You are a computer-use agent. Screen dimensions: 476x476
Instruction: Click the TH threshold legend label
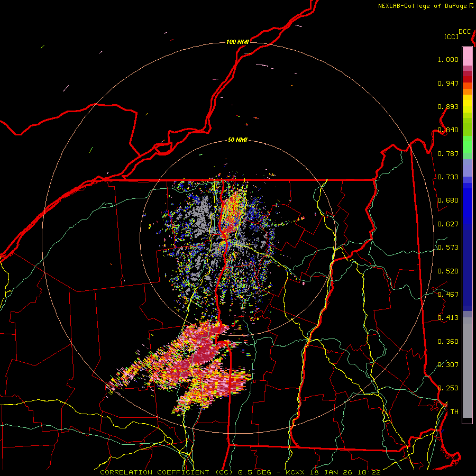454,412
